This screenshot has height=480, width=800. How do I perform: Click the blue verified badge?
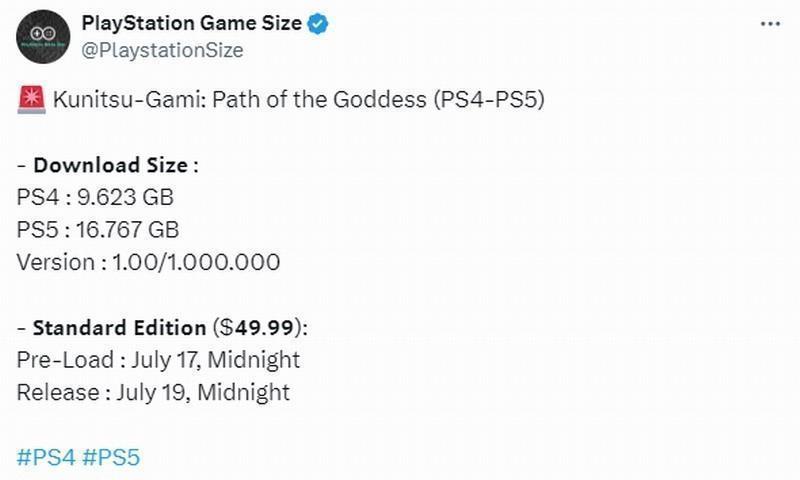[x=319, y=24]
